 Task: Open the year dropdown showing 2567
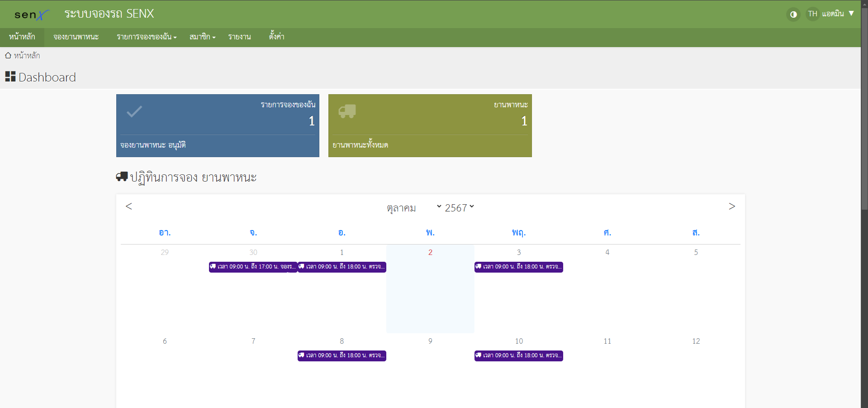click(459, 208)
